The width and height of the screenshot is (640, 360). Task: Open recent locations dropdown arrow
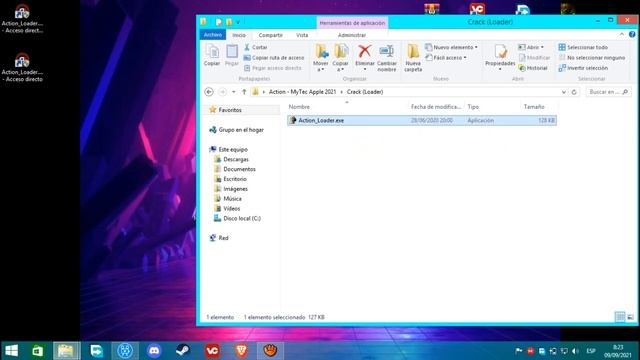click(x=233, y=92)
